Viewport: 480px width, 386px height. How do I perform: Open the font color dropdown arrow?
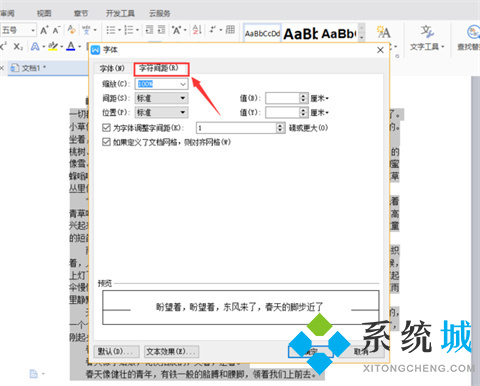pos(79,47)
